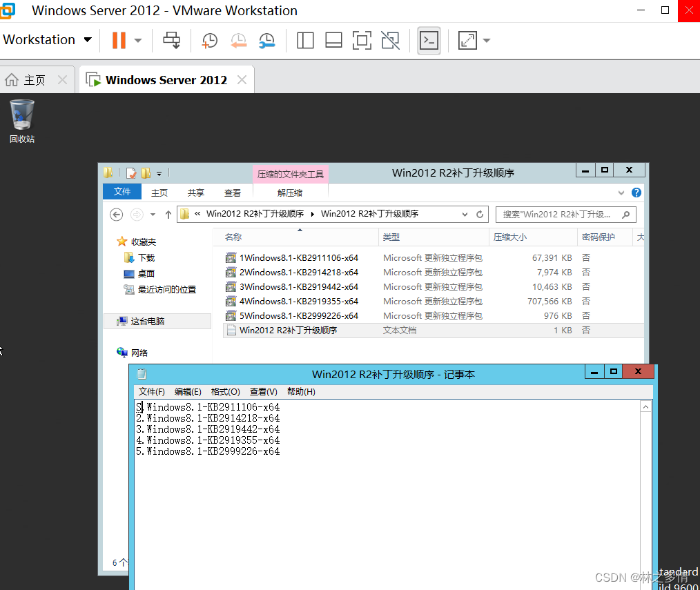Expand the Explorer ribbon chevron

[x=621, y=193]
